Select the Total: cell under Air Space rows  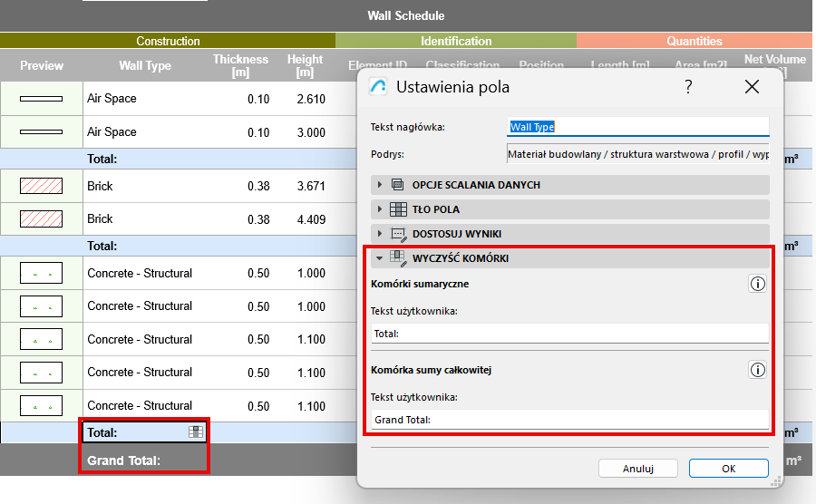tap(145, 159)
